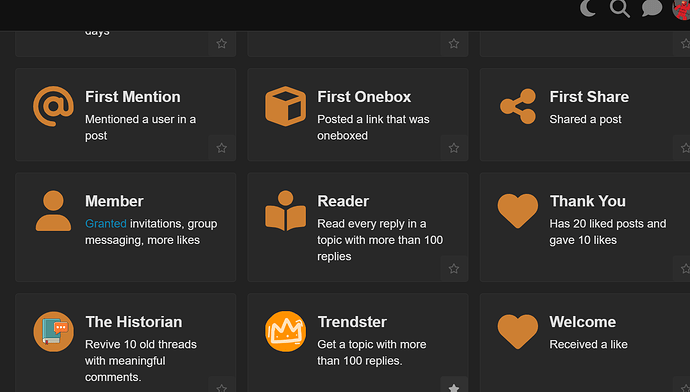Viewport: 690px width, 392px height.
Task: Click the Thank You heart icon
Action: [518, 211]
